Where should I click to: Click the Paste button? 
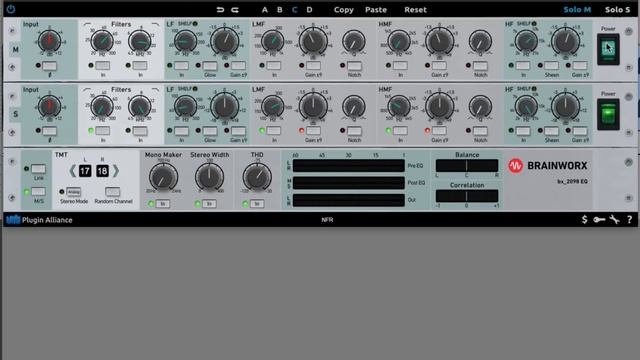pos(376,9)
